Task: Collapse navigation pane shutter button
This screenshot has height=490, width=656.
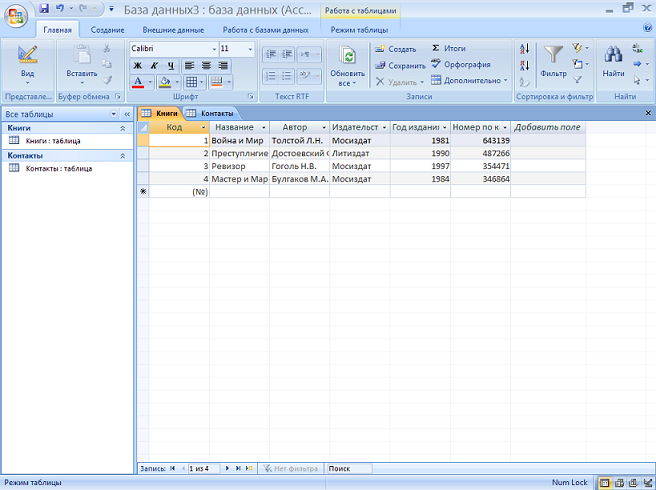Action: (127, 114)
